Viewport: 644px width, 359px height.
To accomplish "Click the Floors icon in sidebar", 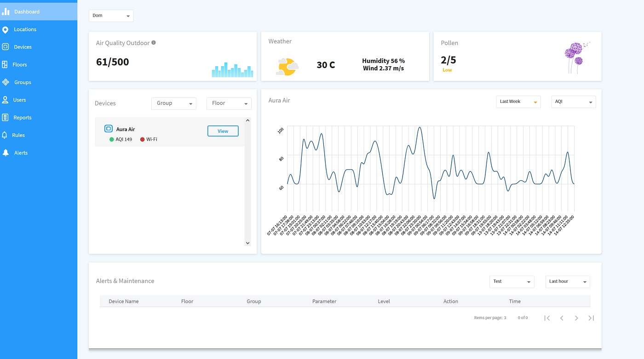I will [x=5, y=65].
